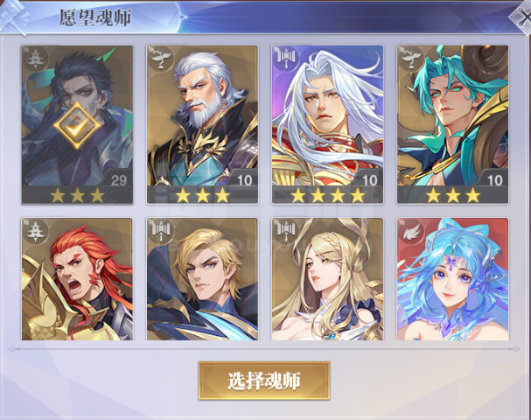
Task: Click the four-star rating on white-haired card
Action: tap(327, 195)
